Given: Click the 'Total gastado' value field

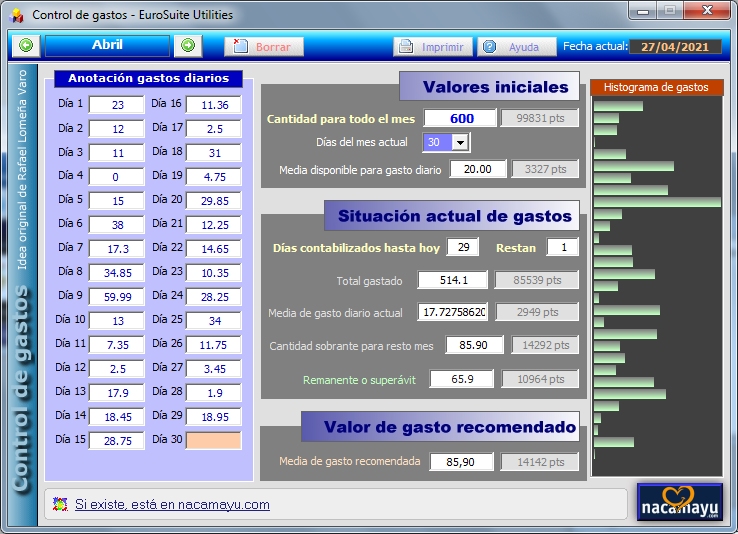Looking at the screenshot, I should click(x=453, y=281).
